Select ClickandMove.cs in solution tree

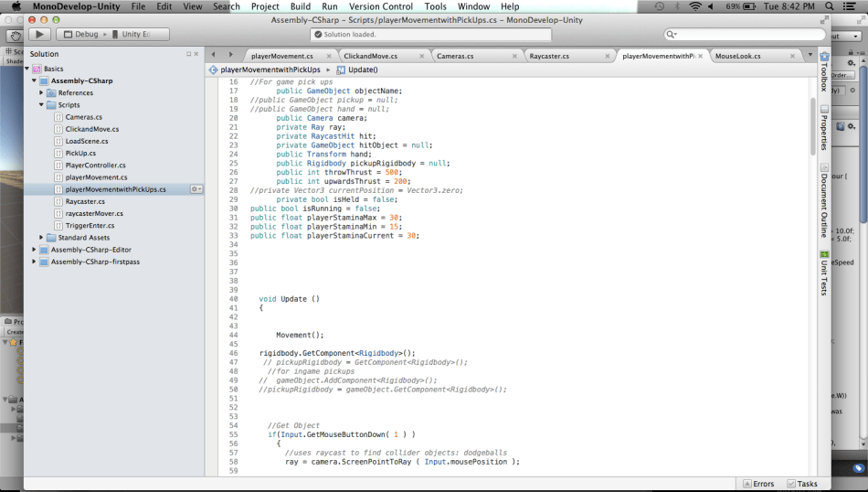tap(92, 129)
